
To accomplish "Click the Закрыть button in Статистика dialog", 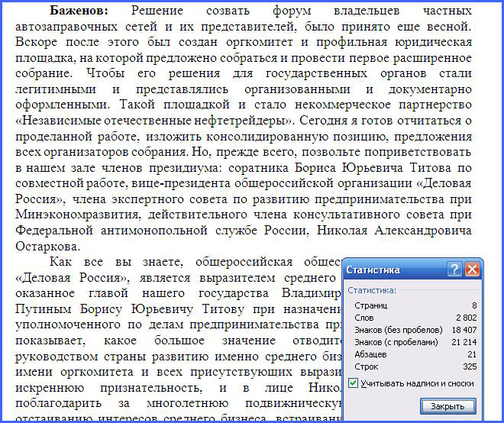I will [x=447, y=406].
